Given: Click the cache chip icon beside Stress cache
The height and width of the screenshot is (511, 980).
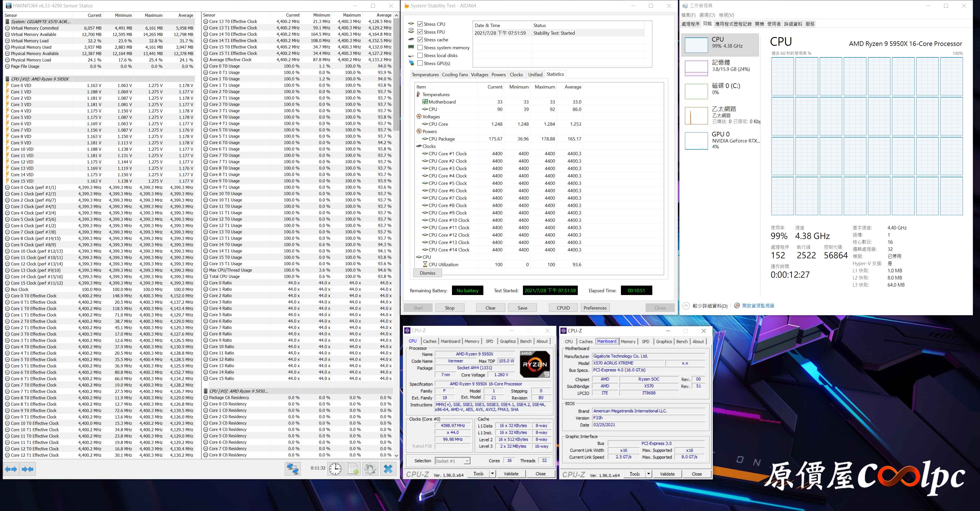Looking at the screenshot, I should pyautogui.click(x=411, y=40).
